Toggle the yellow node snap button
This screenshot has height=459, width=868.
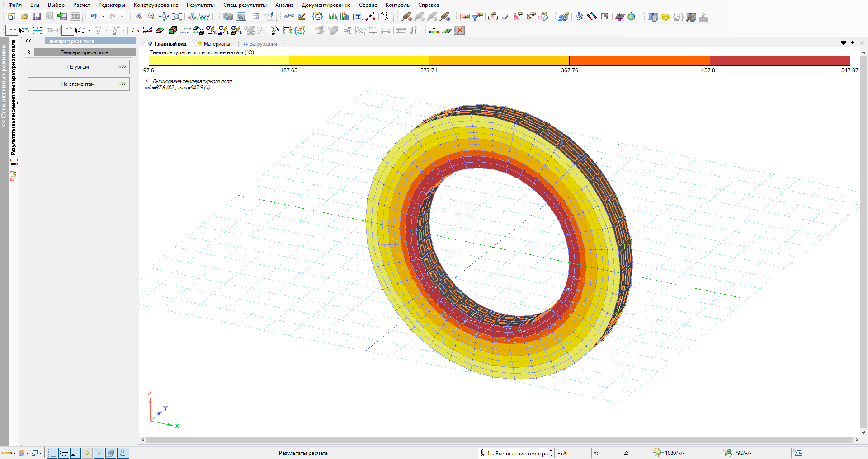click(87, 453)
